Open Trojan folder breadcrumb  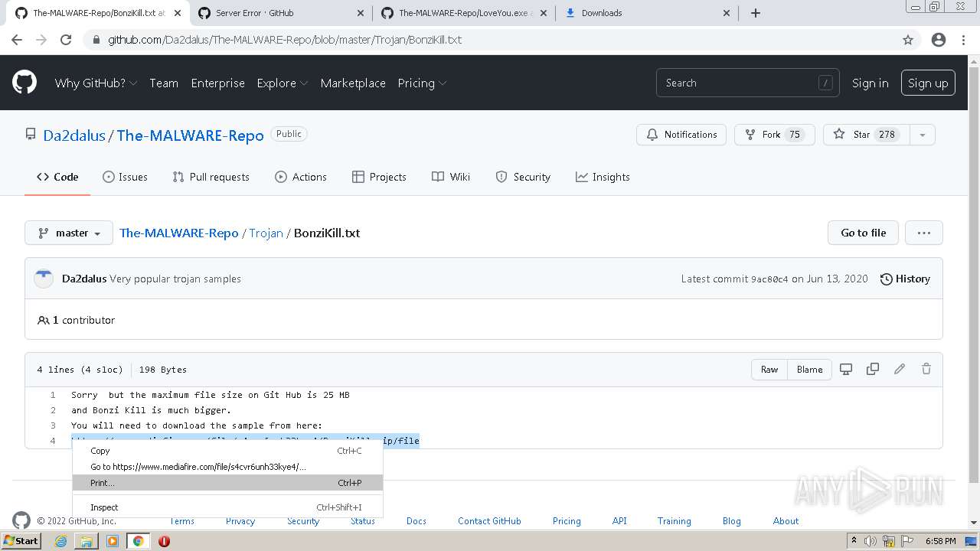pos(266,233)
